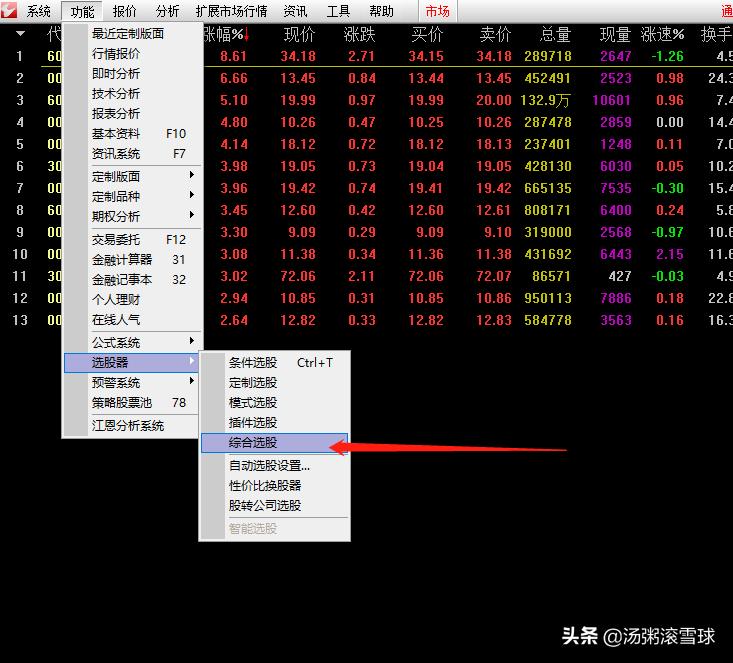Select price 72.06 in row 11
The image size is (733, 663).
click(x=298, y=276)
